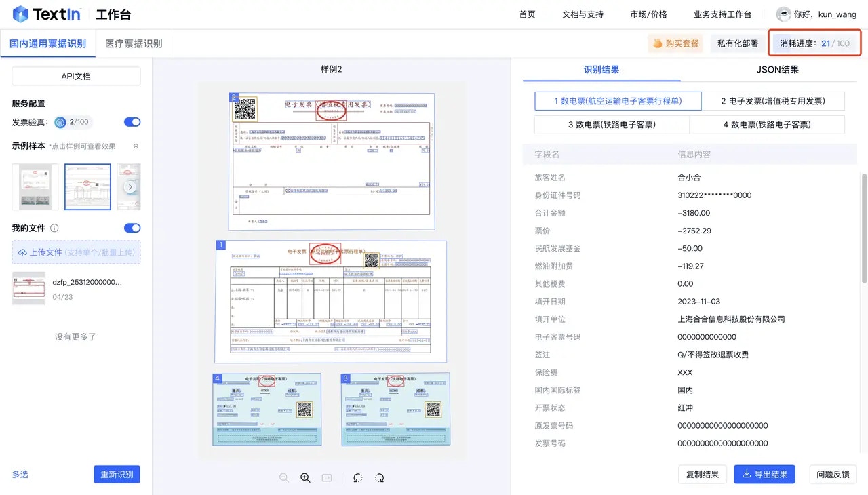Click the value 合小合
This screenshot has width=868, height=495.
tap(689, 178)
